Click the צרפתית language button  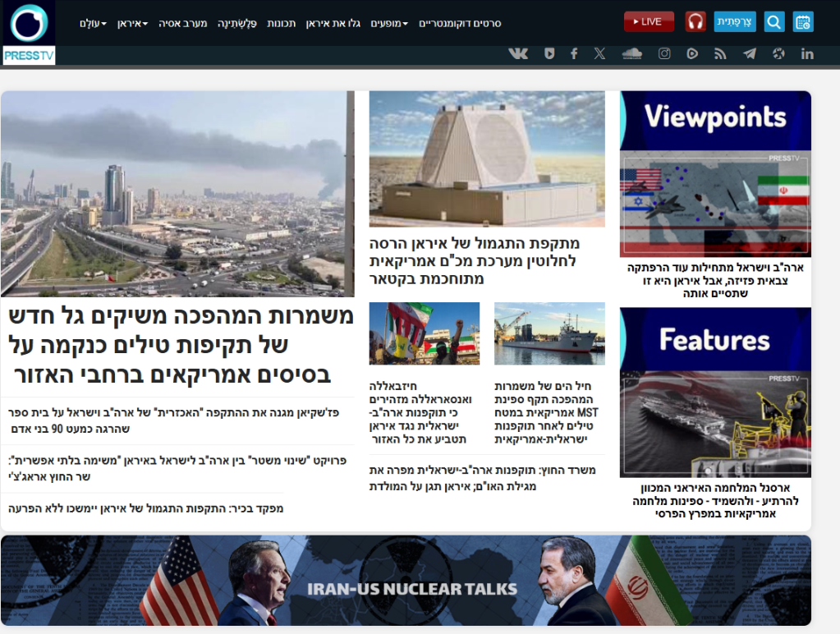(x=735, y=22)
